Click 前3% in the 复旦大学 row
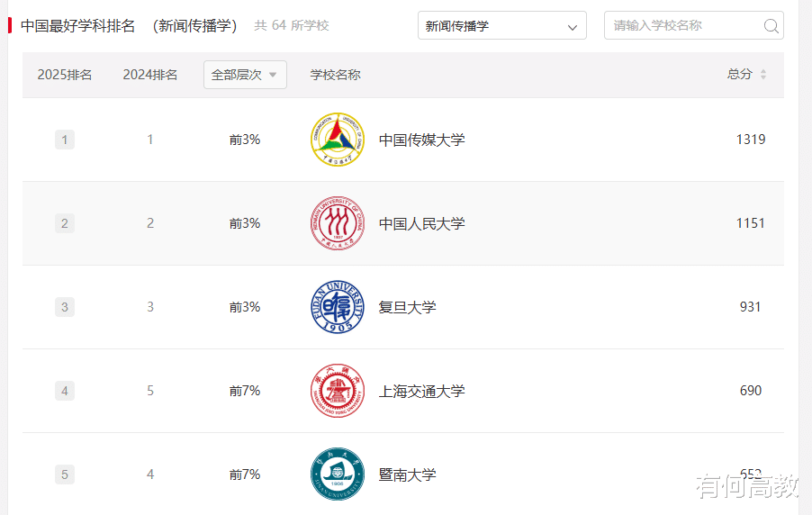This screenshot has width=812, height=515. (245, 307)
